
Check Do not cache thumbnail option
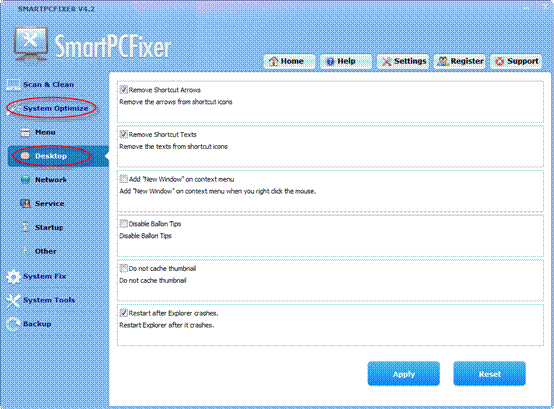[123, 268]
